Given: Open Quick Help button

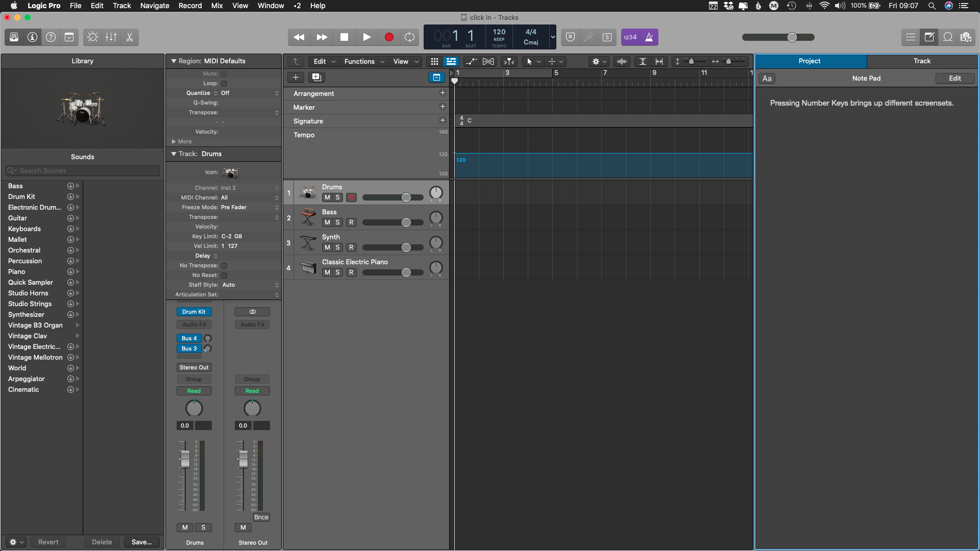Looking at the screenshot, I should point(51,37).
